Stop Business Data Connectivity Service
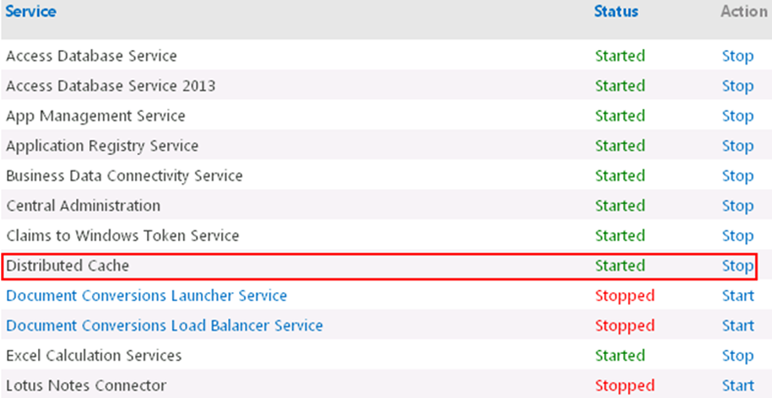 (738, 176)
